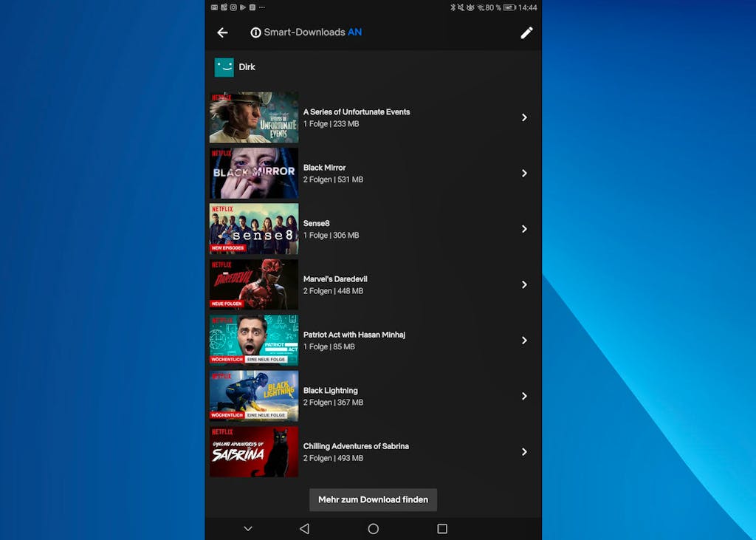Toggle Smart-Downloads AN setting
Viewport: 756px width, 540px height.
click(354, 33)
